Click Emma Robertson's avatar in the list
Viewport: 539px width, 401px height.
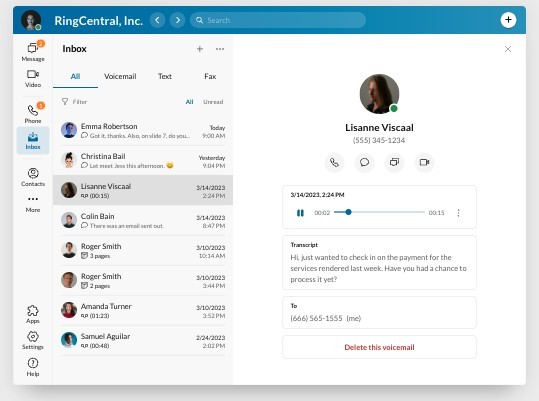[x=69, y=130]
